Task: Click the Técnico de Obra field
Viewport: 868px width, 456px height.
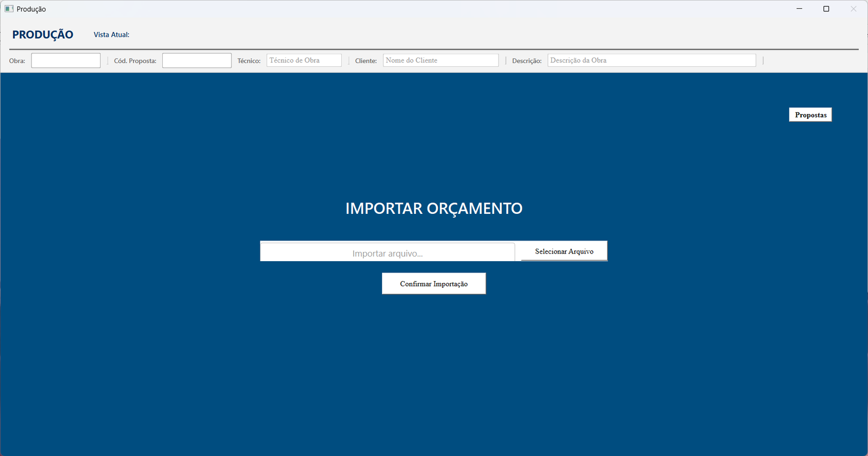Action: (304, 60)
